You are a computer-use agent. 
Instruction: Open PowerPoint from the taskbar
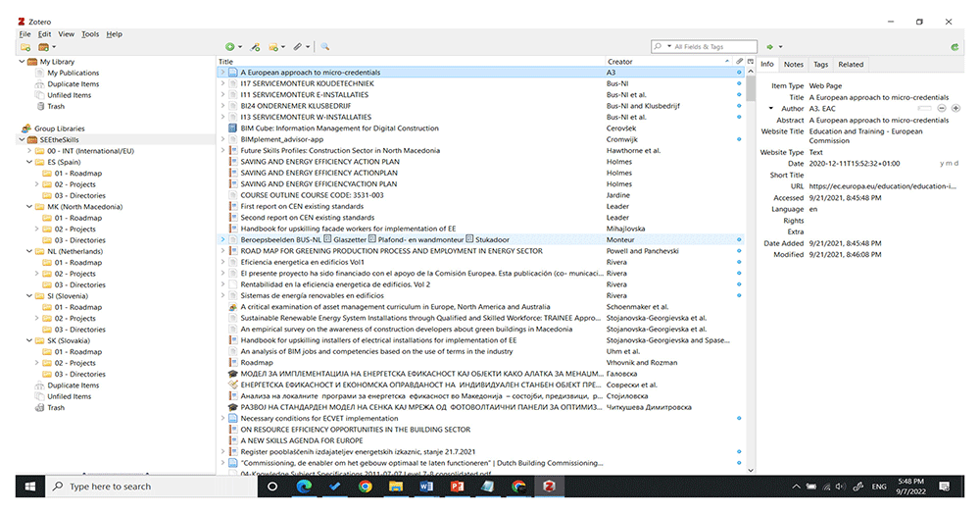(x=457, y=487)
